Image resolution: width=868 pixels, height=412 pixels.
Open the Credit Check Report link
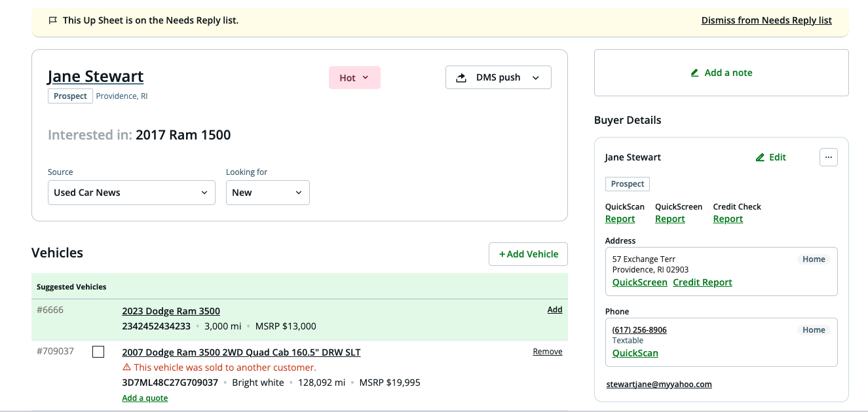(727, 219)
